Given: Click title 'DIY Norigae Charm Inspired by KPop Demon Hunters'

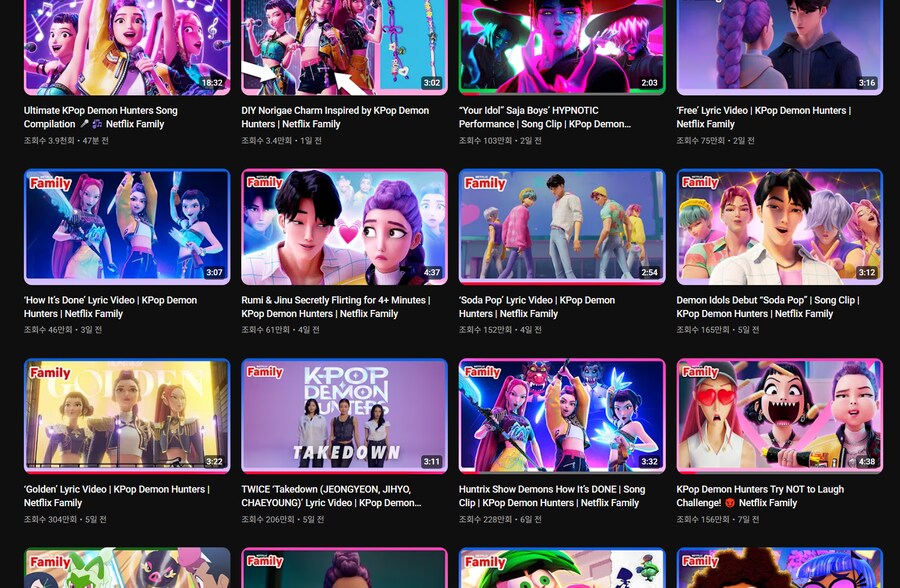Looking at the screenshot, I should click(335, 117).
